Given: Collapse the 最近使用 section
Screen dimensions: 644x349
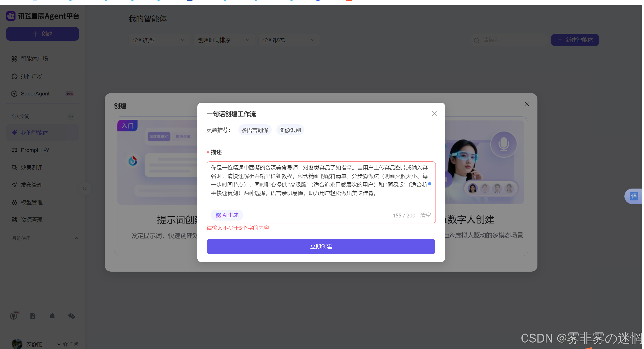Looking at the screenshot, I should 76,238.
